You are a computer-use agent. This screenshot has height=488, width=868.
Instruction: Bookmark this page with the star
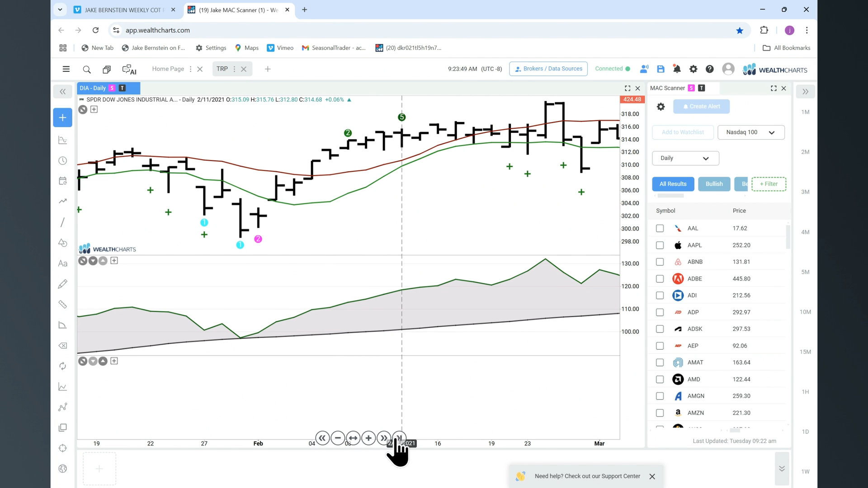coord(740,30)
